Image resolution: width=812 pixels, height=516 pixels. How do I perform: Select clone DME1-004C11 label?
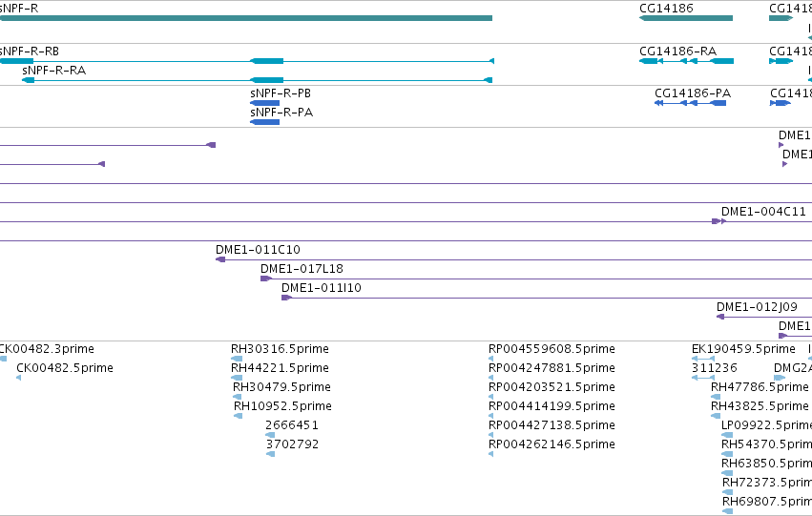click(763, 211)
